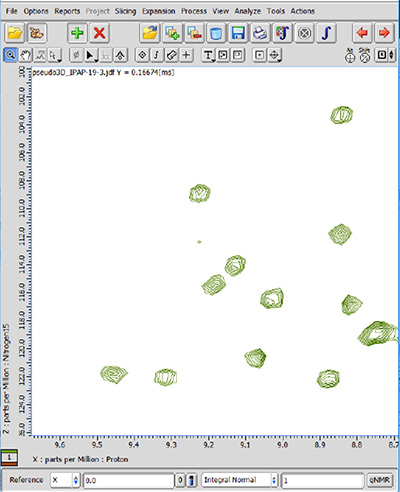Click the colorful integral processing icon
The image size is (400, 492).
(x=282, y=33)
